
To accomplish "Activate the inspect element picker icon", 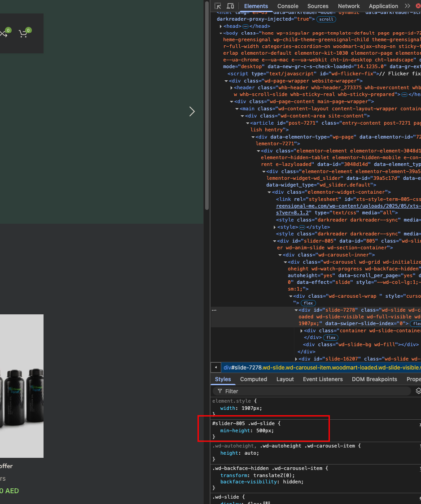I will coord(218,6).
